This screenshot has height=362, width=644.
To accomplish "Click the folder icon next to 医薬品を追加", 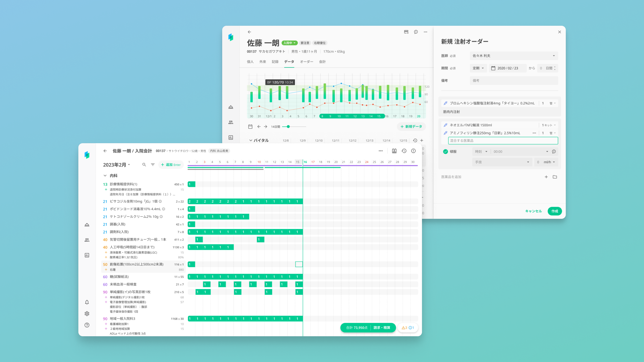I will (x=555, y=177).
